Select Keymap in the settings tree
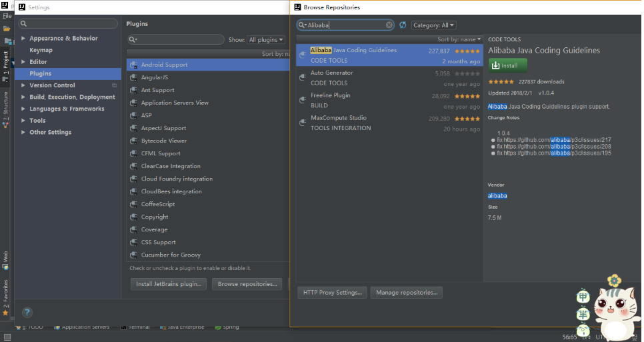 [41, 50]
